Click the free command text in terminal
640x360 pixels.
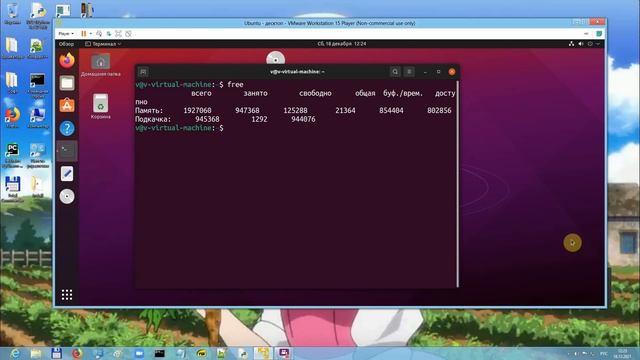pyautogui.click(x=235, y=84)
